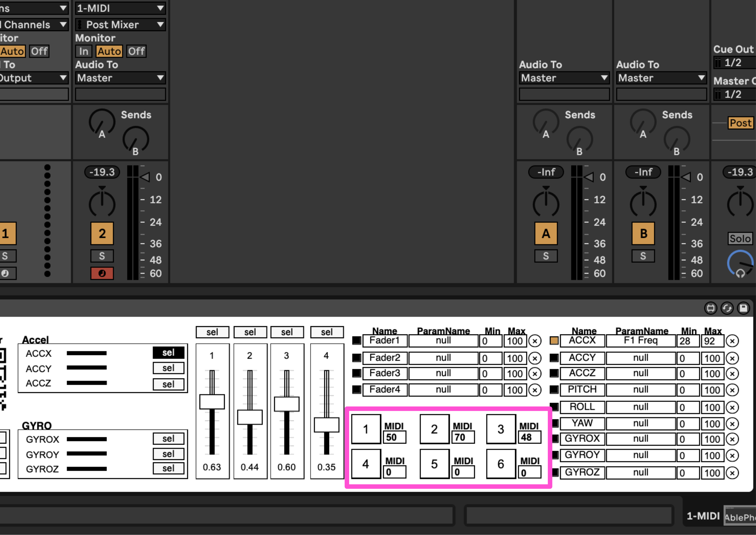Click the save preset disk icon
Image resolution: width=756 pixels, height=535 pixels.
tap(743, 308)
